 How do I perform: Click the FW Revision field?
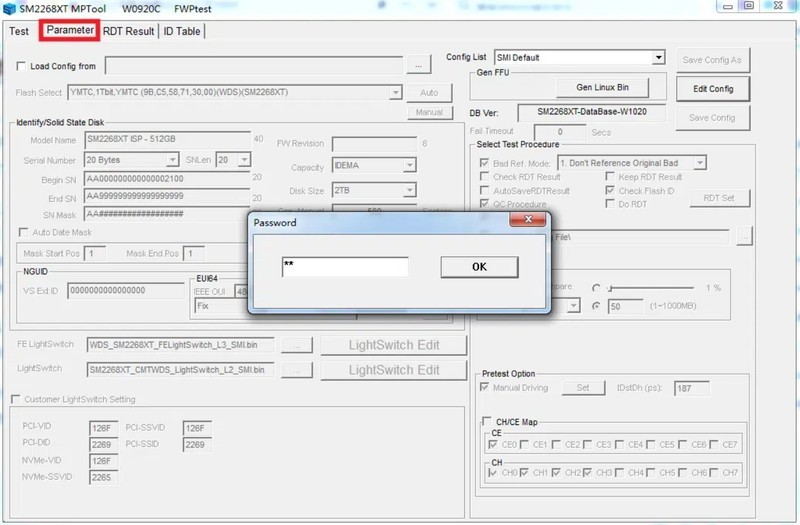pos(374,144)
